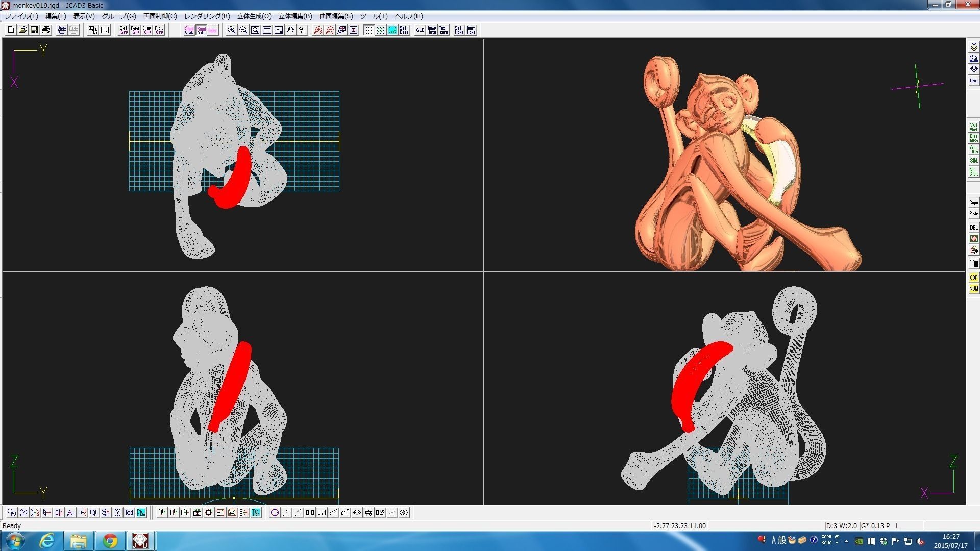The width and height of the screenshot is (980, 551).
Task: Open the 表示(V) menu
Action: [84, 16]
